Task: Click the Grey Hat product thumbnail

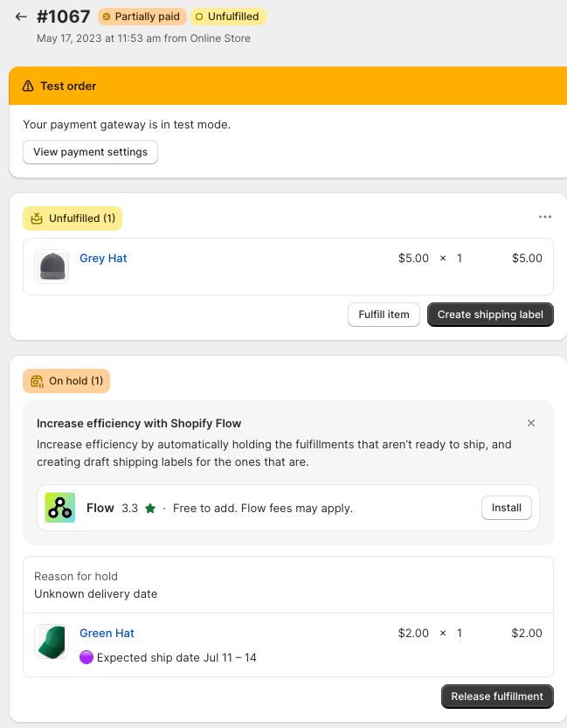Action: [x=52, y=267]
